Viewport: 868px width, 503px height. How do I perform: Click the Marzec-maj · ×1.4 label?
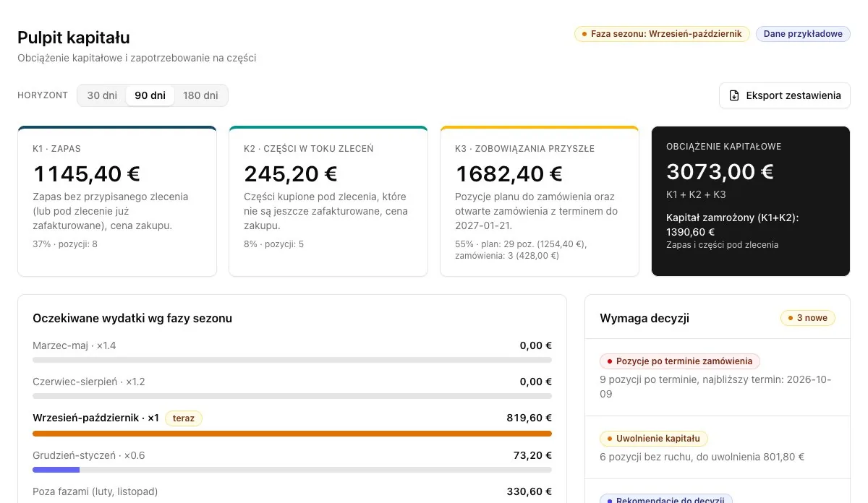tap(75, 345)
